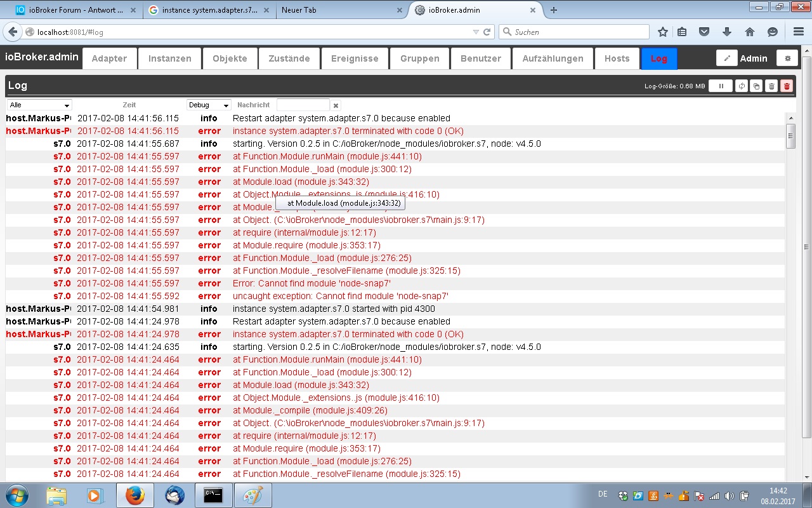Click the page scrollbar down arrow
812x508 pixels.
click(x=806, y=477)
